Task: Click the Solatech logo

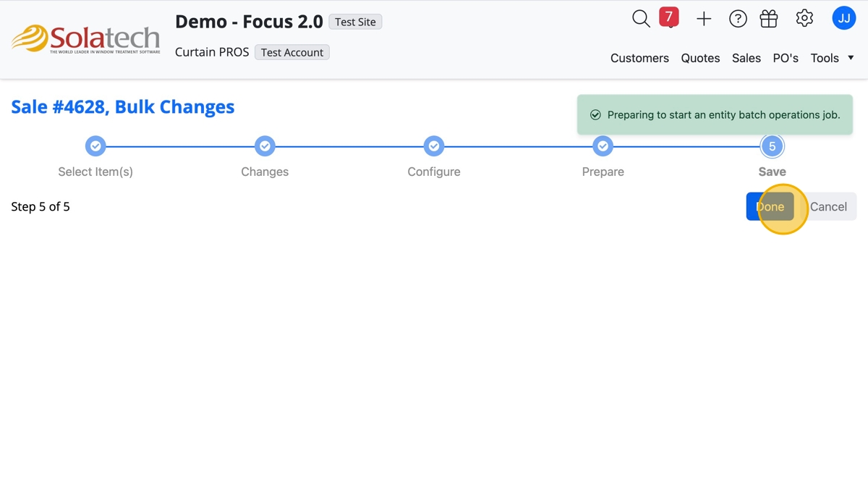Action: pos(86,39)
